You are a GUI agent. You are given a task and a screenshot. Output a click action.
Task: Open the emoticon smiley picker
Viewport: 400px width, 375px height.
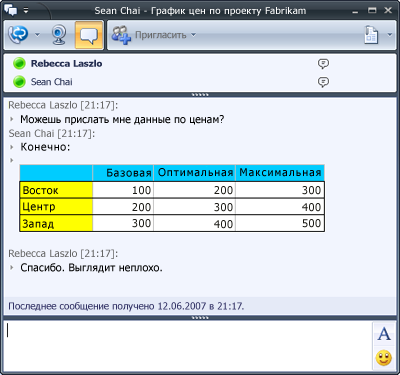(384, 358)
